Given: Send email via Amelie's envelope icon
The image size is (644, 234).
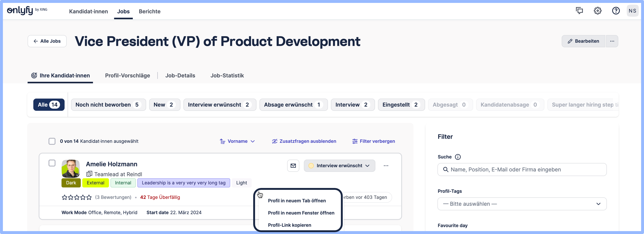Looking at the screenshot, I should point(293,166).
